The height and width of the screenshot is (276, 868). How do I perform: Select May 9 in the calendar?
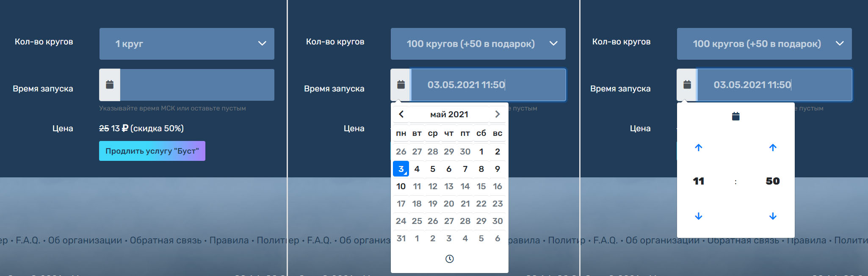pyautogui.click(x=498, y=169)
